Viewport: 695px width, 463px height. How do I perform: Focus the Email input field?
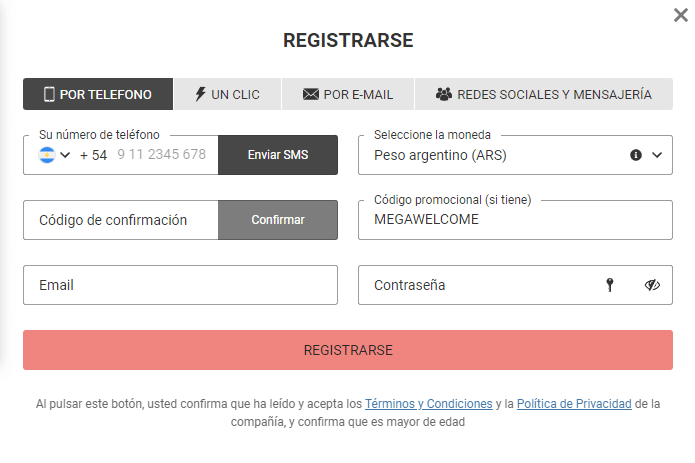[x=180, y=285]
